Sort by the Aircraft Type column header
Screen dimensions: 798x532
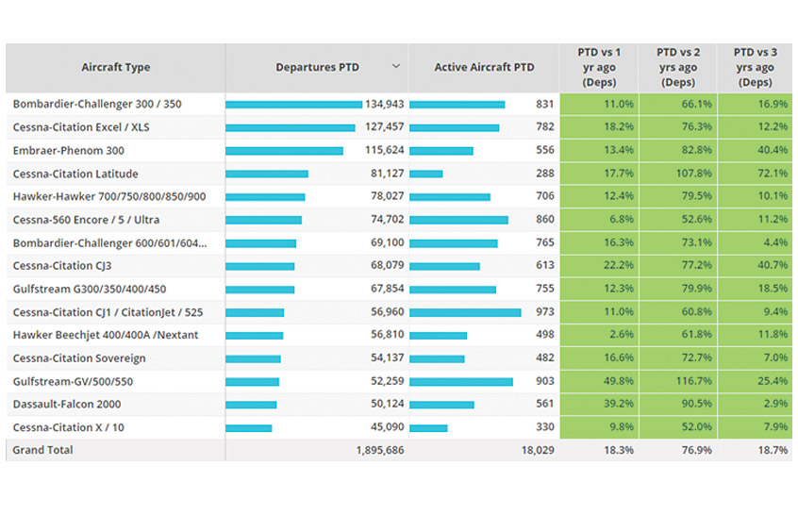tap(115, 68)
